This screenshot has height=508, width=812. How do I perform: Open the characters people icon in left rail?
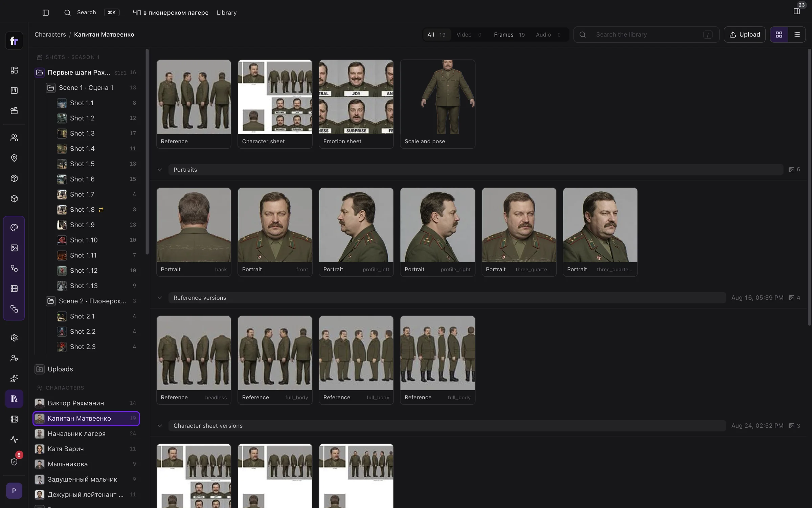[x=14, y=138]
